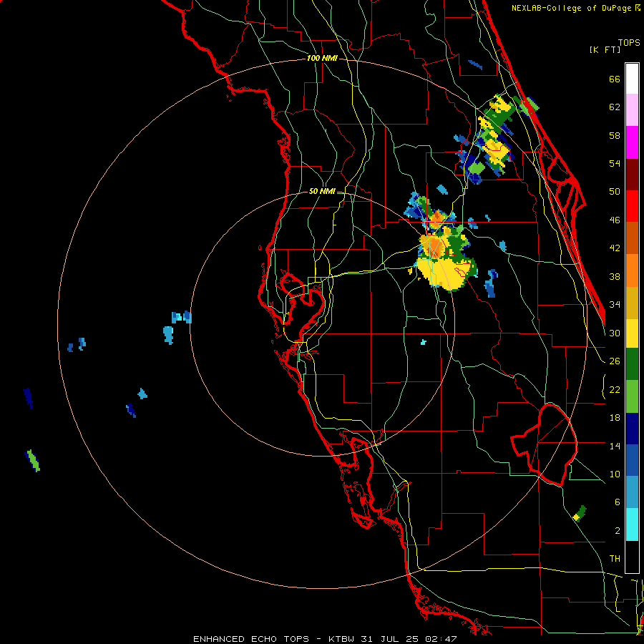
Task: Click the navy 14-18 kft legend swatch
Action: coord(632,429)
